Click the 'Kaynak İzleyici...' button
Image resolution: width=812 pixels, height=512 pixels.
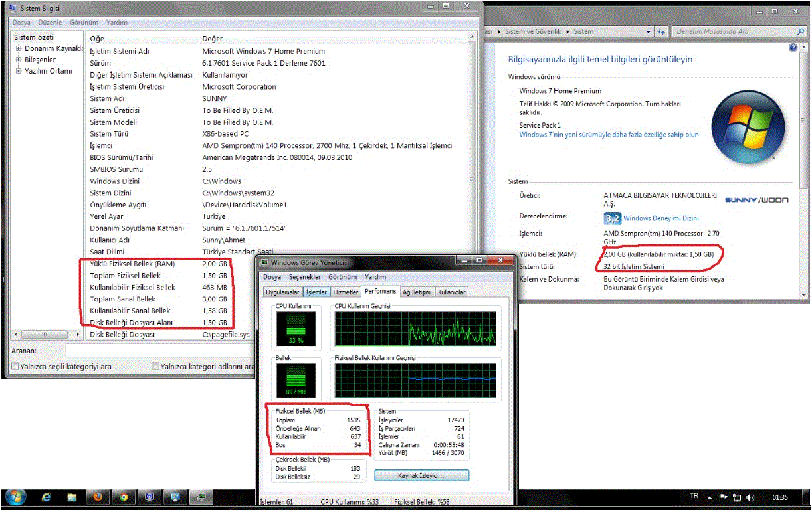(421, 475)
